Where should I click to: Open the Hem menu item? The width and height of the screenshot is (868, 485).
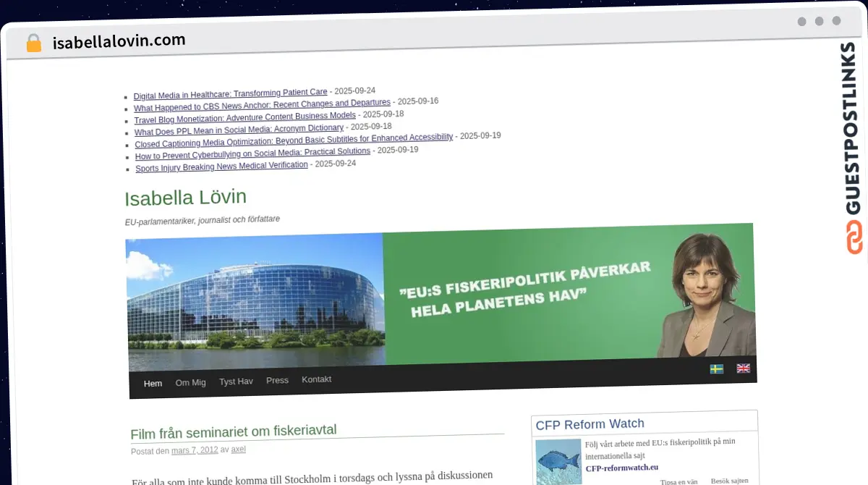click(x=153, y=384)
